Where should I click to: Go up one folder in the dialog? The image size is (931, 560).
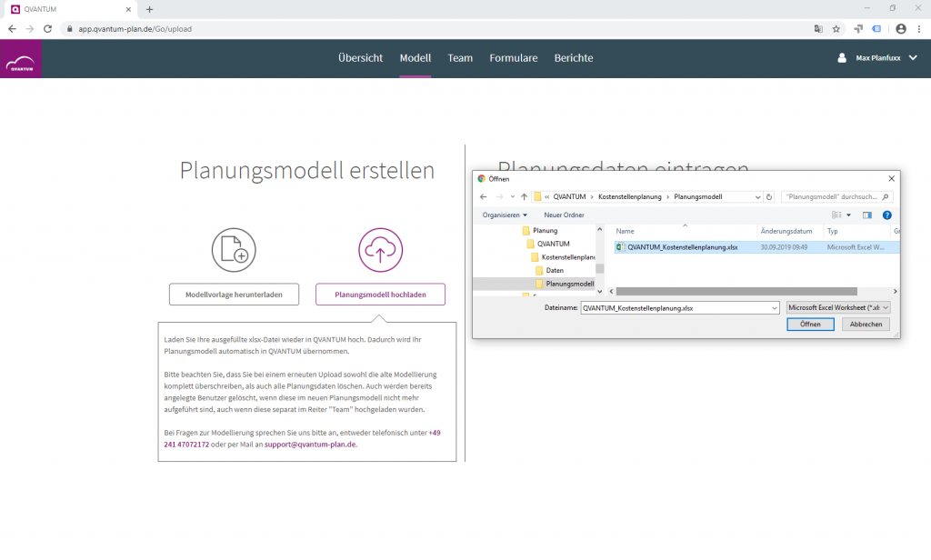click(524, 196)
